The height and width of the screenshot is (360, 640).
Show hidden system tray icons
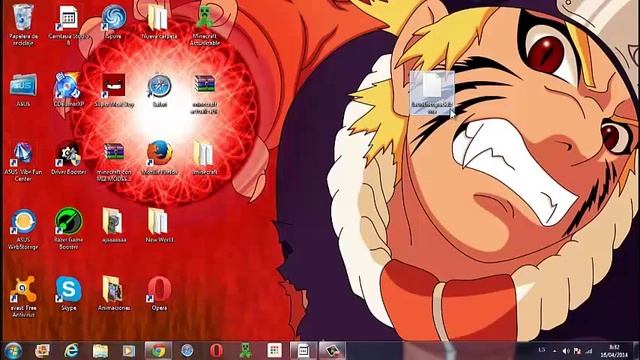pyautogui.click(x=554, y=351)
